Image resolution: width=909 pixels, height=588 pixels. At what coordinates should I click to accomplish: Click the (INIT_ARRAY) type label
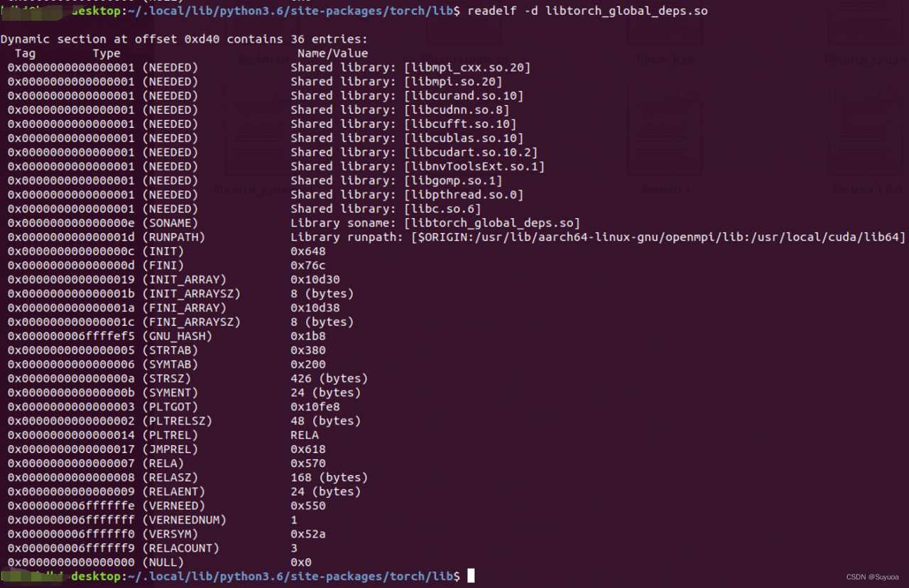pos(184,280)
